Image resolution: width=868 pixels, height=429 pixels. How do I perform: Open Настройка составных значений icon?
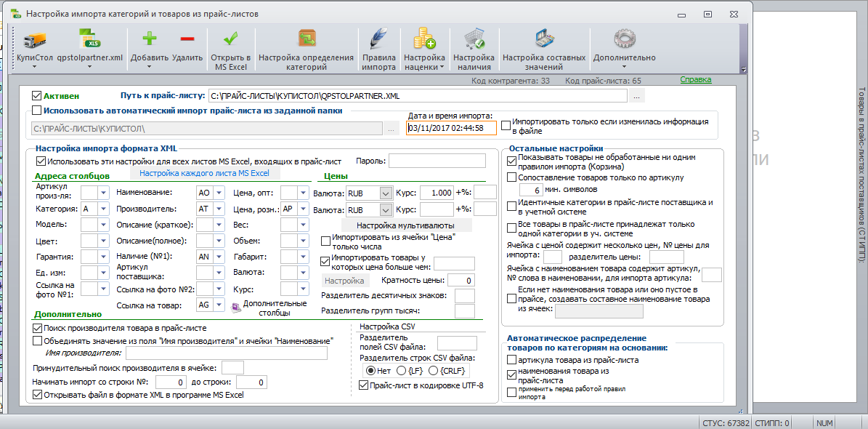click(x=543, y=40)
